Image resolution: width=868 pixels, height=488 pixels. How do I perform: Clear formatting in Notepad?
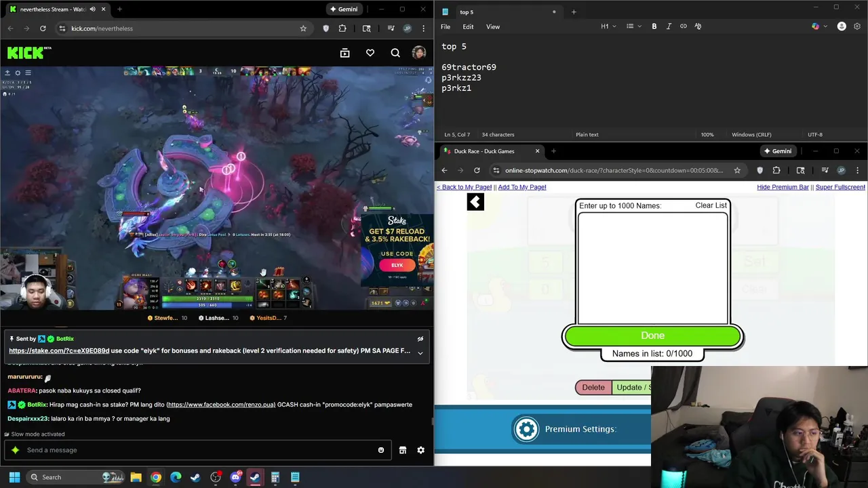click(698, 26)
